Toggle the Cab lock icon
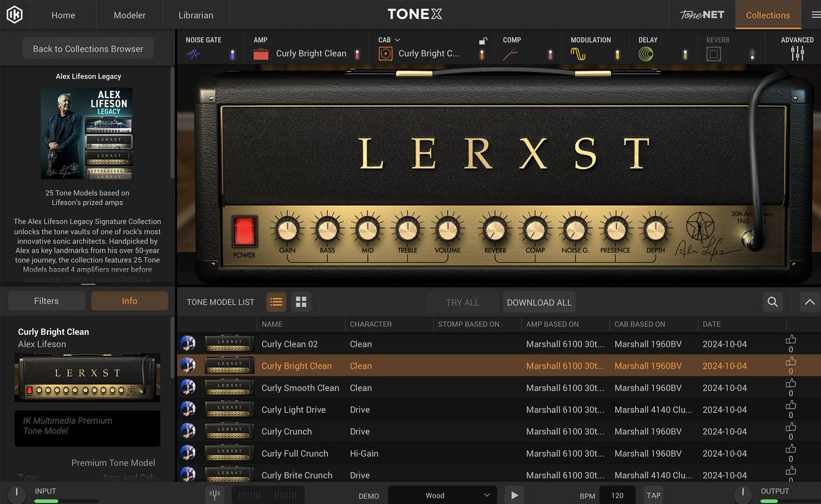This screenshot has width=821, height=504. pos(483,40)
